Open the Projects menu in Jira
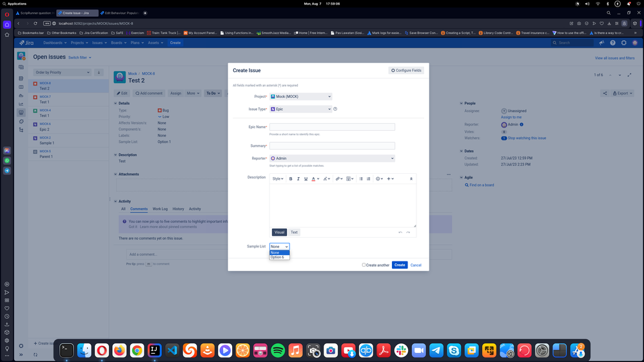This screenshot has height=362, width=644. pos(79,43)
